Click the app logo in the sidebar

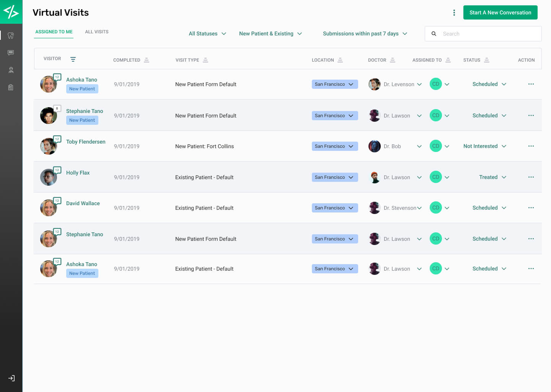pyautogui.click(x=11, y=12)
